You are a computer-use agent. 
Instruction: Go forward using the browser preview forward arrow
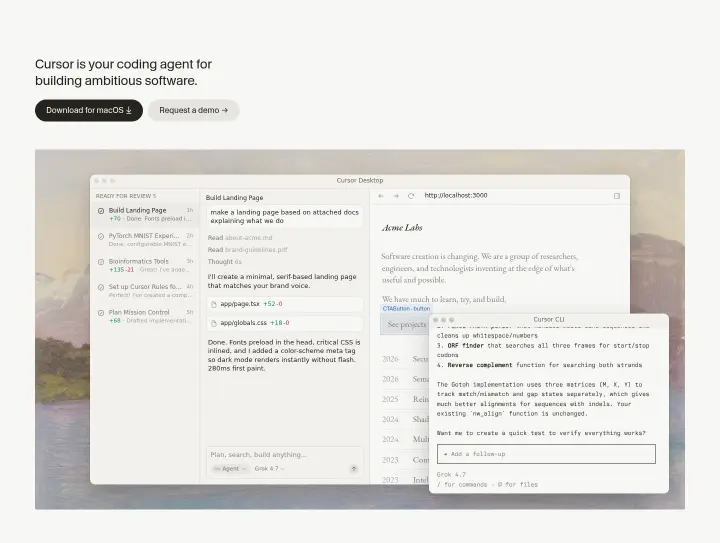(x=396, y=196)
